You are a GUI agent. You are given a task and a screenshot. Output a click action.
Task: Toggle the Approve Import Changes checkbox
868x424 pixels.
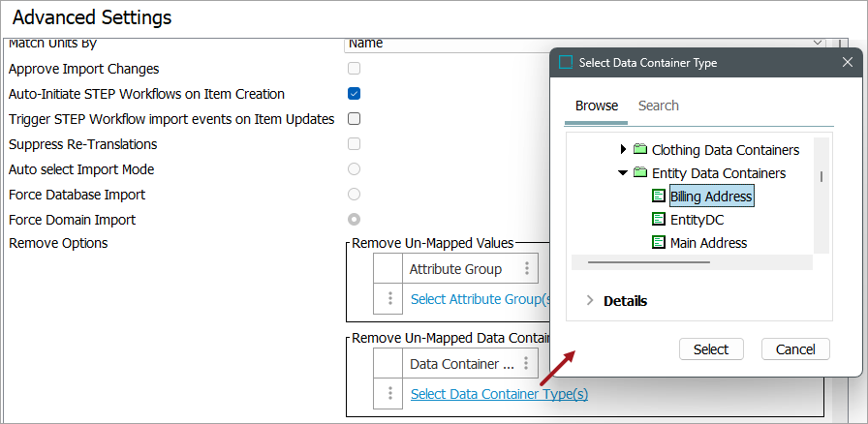coord(354,69)
